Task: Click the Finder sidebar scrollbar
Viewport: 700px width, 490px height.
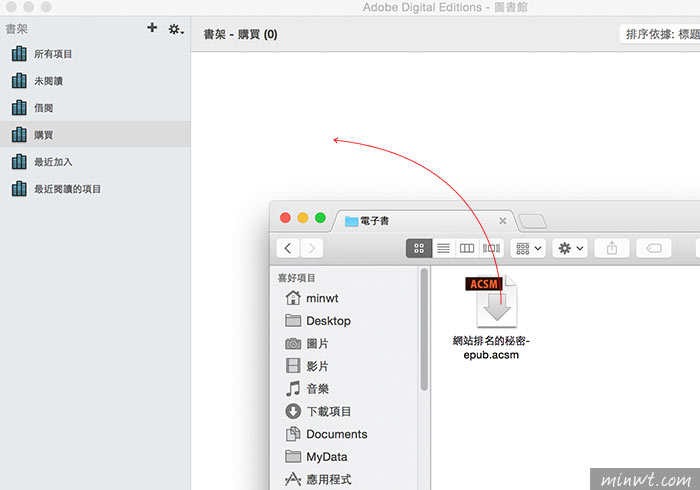Action: point(424,329)
